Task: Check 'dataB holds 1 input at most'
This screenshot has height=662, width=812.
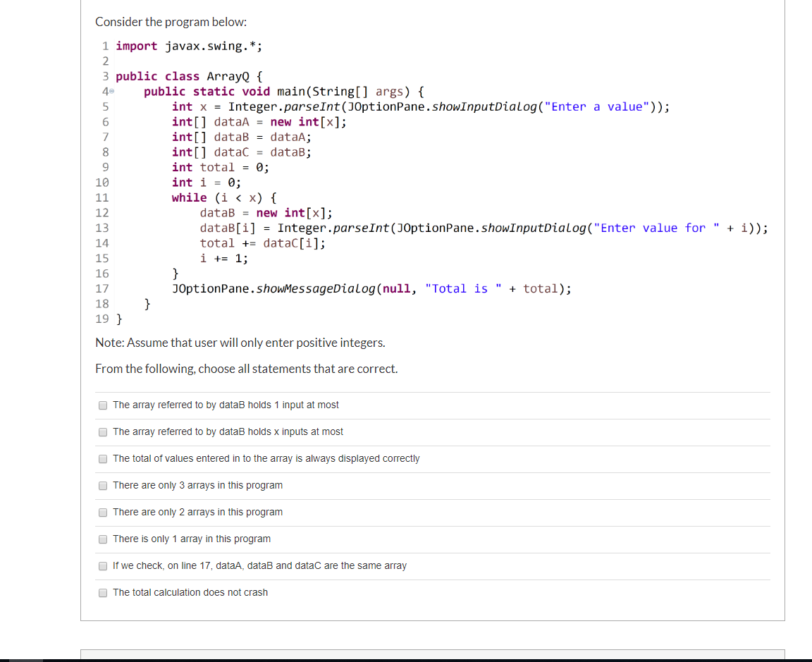Action: coord(103,405)
